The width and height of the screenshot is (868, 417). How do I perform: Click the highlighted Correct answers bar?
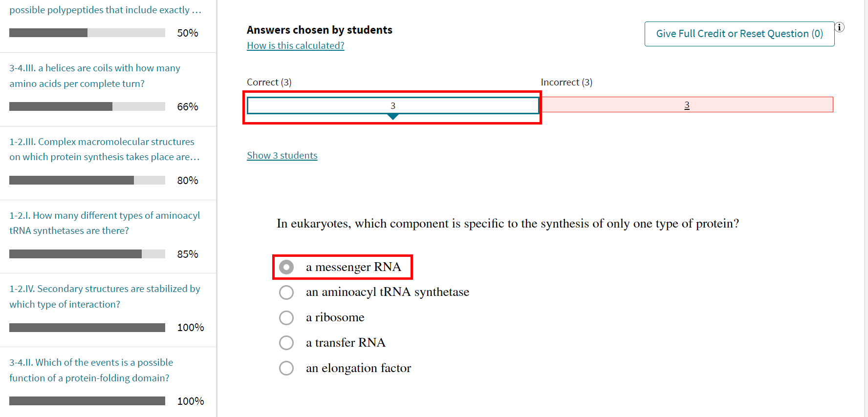pyautogui.click(x=393, y=105)
